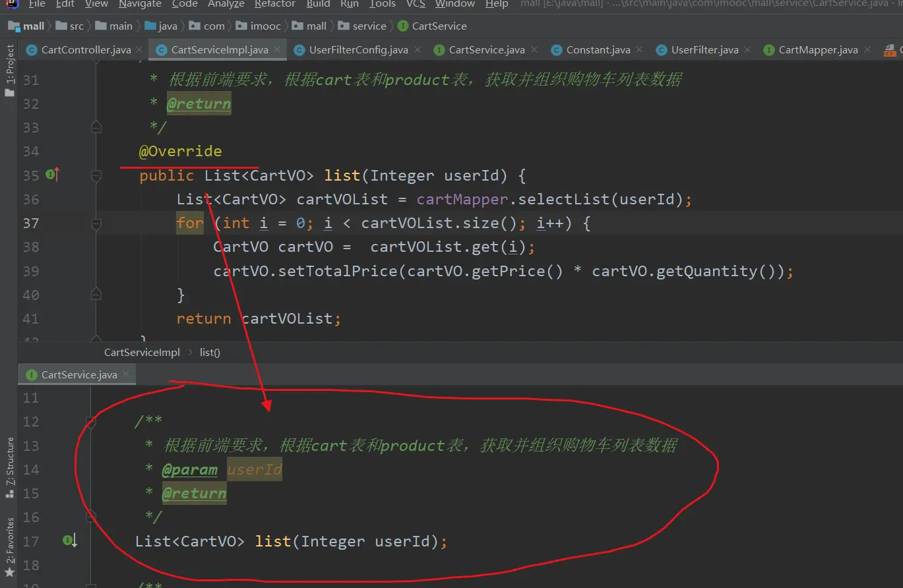Viewport: 903px width, 588px height.
Task: Click the implemented-method gutter icon on line 17
Action: pyautogui.click(x=69, y=541)
